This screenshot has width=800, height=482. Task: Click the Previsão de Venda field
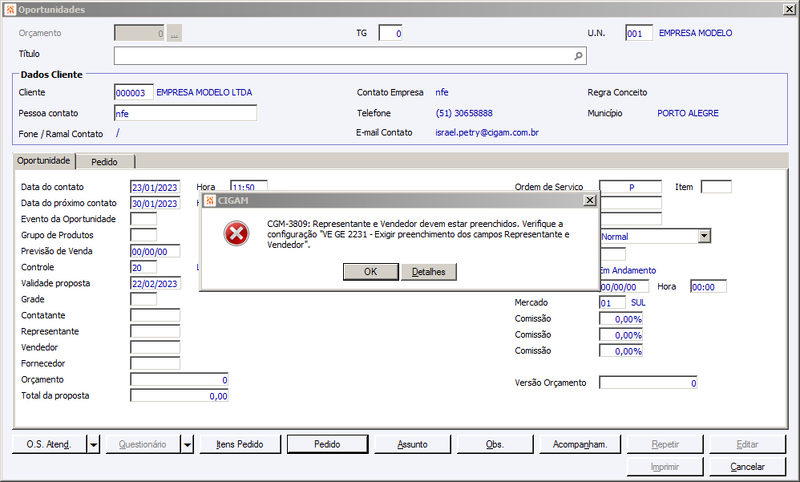click(155, 251)
